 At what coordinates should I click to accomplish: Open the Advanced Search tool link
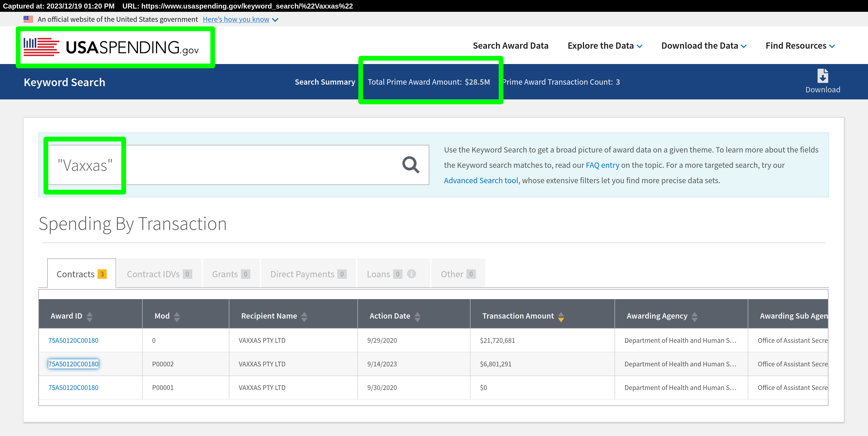pyautogui.click(x=481, y=181)
